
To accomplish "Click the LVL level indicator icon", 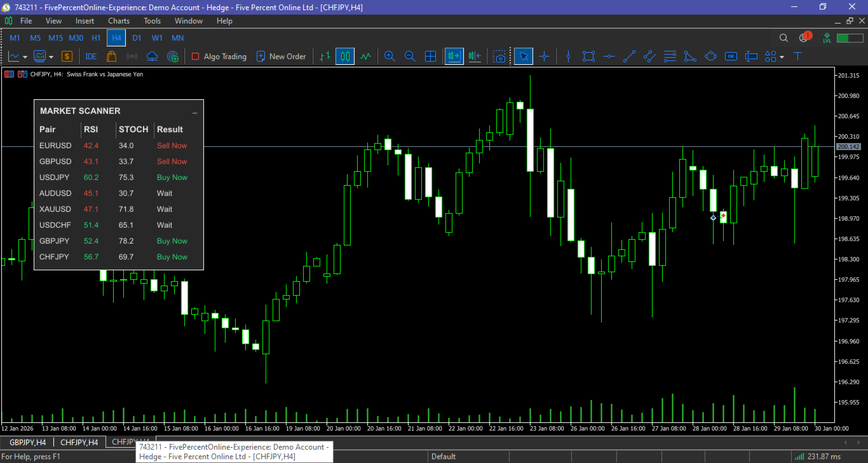I will [x=827, y=38].
